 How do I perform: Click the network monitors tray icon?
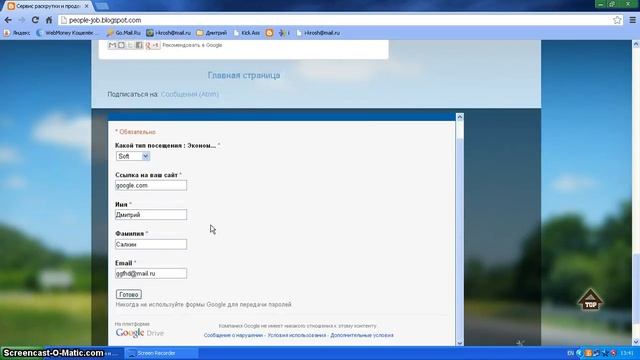click(x=596, y=353)
